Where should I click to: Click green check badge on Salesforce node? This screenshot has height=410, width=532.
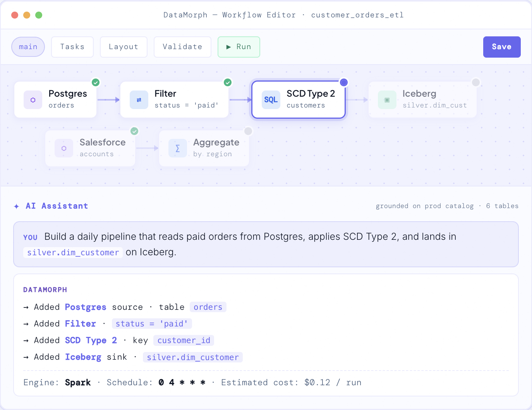tap(134, 131)
